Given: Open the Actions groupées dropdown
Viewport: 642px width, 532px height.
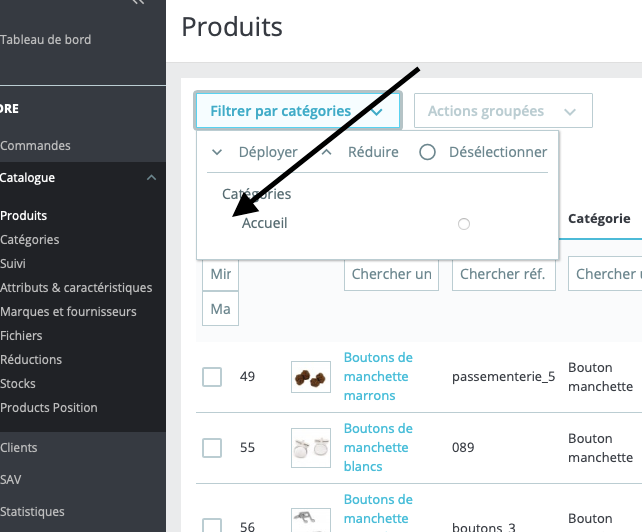Looking at the screenshot, I should click(x=502, y=111).
